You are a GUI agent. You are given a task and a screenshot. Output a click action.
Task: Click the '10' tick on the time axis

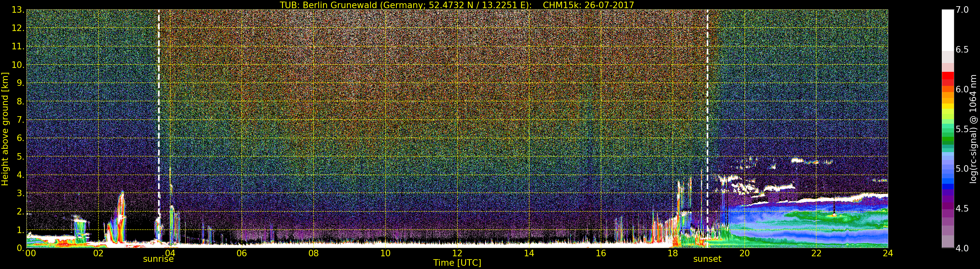tap(385, 253)
